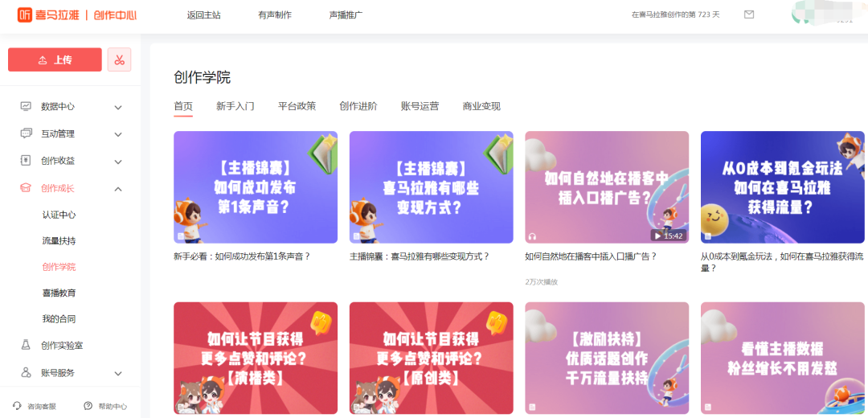Screen dimensions: 868x418
Task: Open 我的合同 in sidebar
Action: tap(59, 319)
